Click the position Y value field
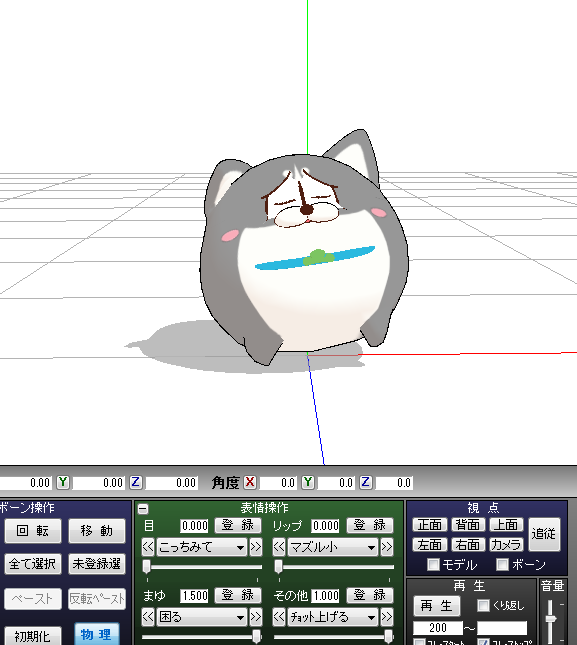Screen dimensions: 577x645 [99, 483]
